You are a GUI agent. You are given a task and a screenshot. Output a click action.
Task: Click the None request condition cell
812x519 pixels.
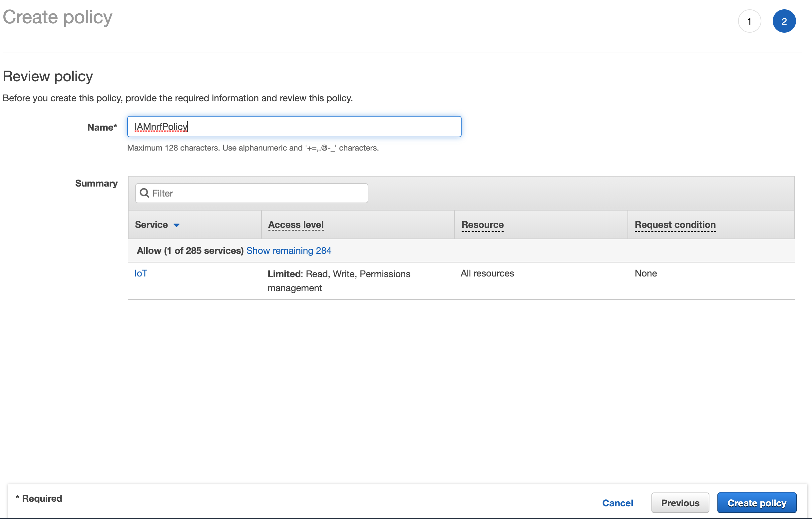[x=645, y=273]
